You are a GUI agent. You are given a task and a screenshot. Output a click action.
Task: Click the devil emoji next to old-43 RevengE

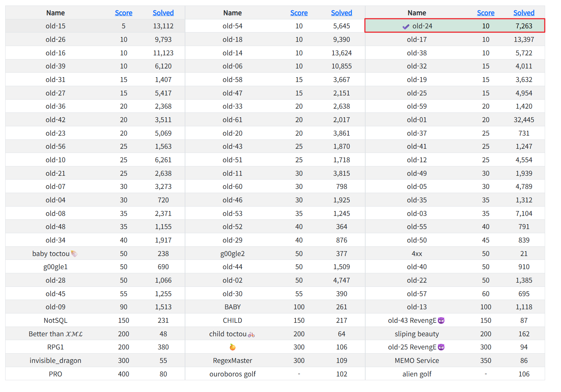pyautogui.click(x=441, y=320)
